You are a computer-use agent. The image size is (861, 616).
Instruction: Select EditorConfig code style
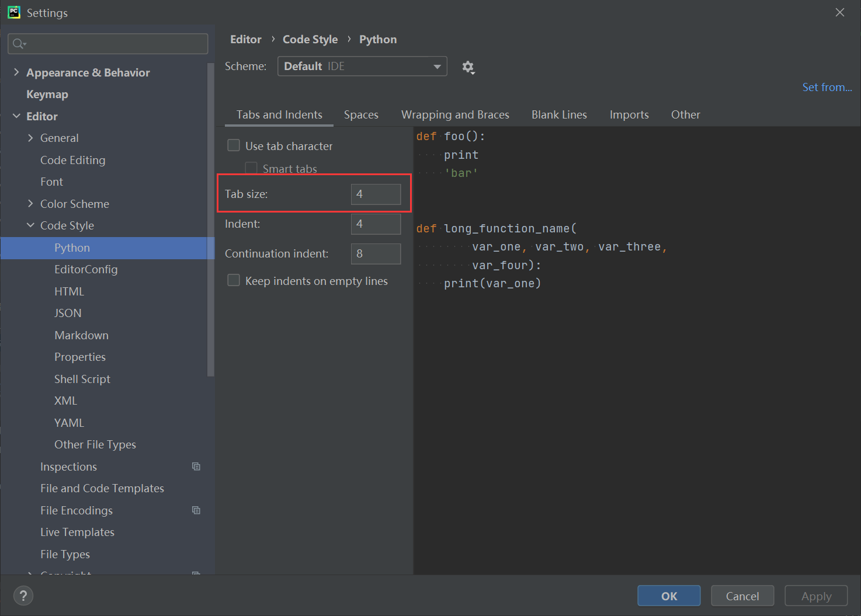[x=86, y=269]
